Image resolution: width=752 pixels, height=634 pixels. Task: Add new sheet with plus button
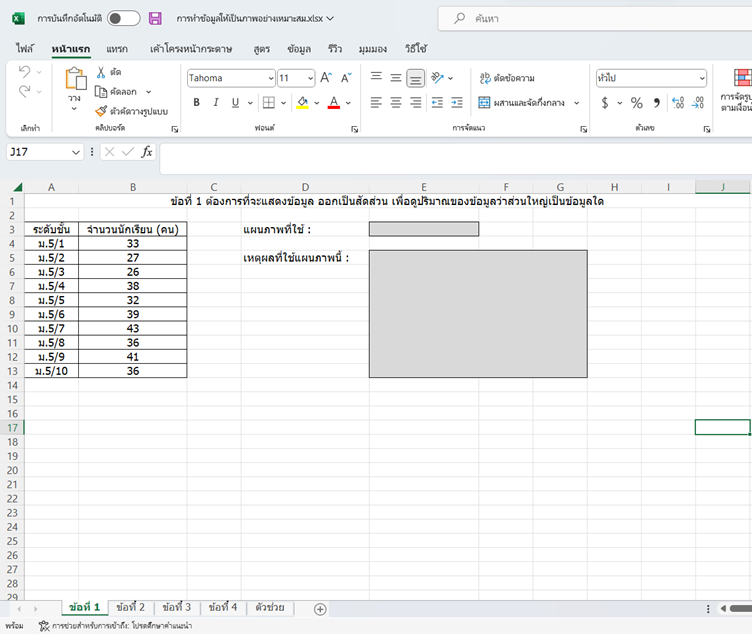click(x=320, y=608)
